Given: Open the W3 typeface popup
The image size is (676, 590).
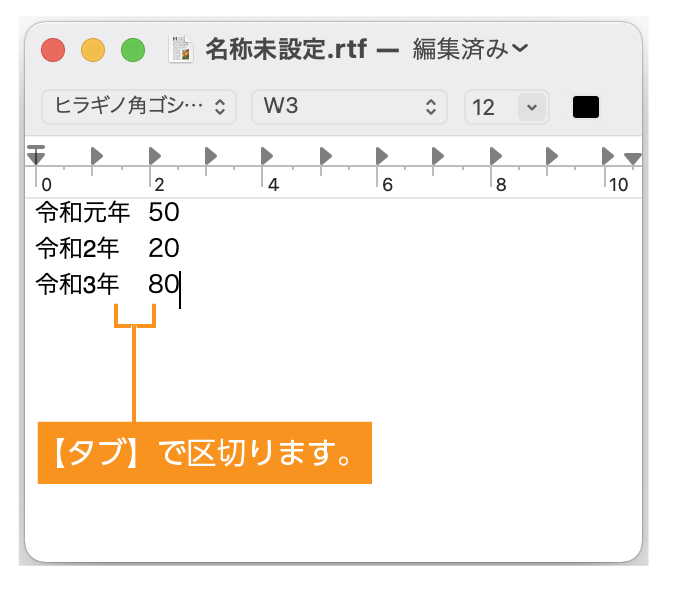Looking at the screenshot, I should (349, 107).
